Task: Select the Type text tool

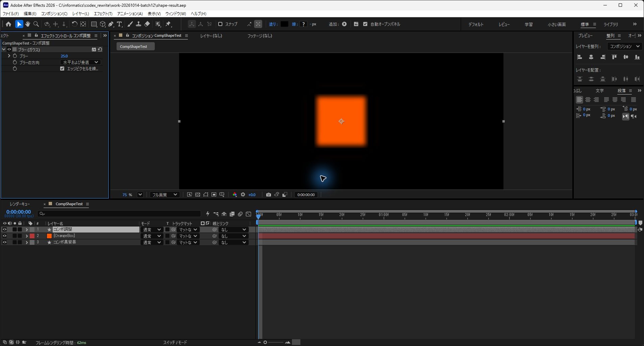Action: coord(119,24)
